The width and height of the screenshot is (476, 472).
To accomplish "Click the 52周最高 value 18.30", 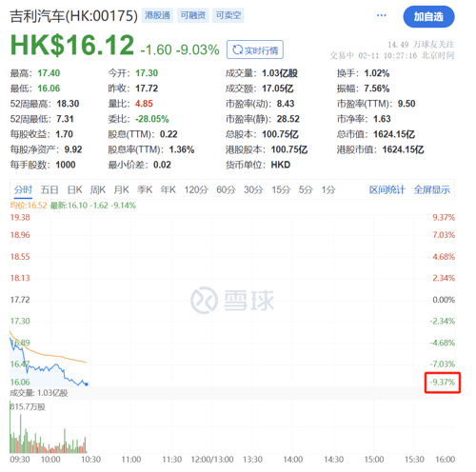I will (x=68, y=104).
